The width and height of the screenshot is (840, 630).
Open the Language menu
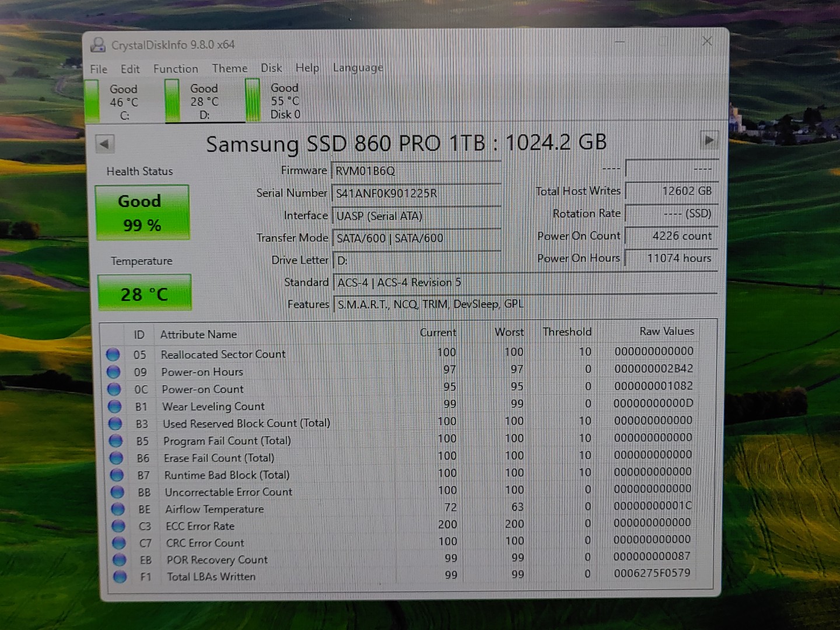(x=358, y=68)
